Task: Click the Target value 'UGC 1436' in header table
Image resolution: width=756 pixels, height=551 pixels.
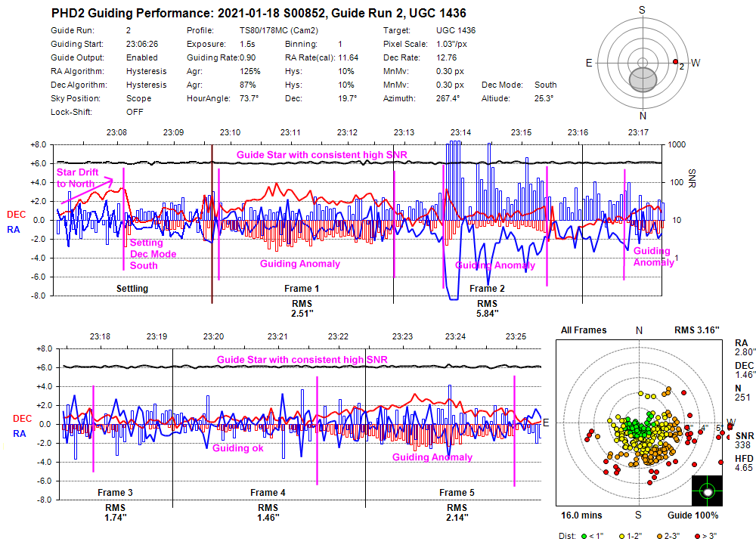Action: pyautogui.click(x=456, y=30)
